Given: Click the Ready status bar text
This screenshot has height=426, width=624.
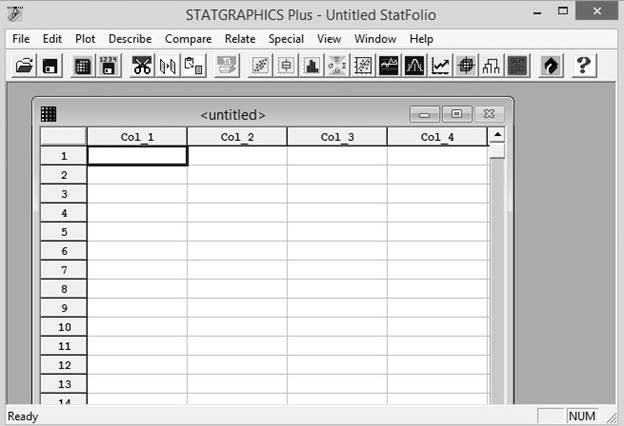Looking at the screenshot, I should [23, 416].
